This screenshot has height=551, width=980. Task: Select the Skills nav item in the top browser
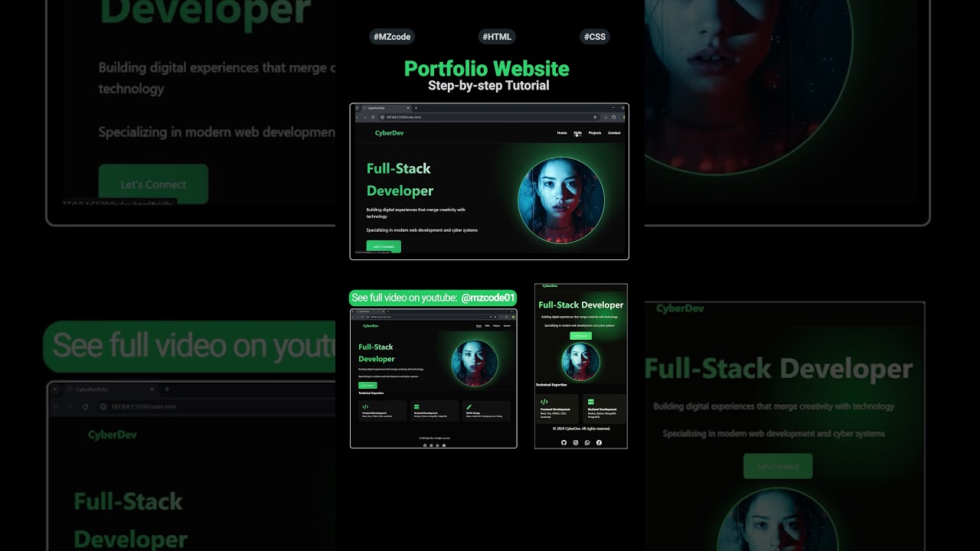click(x=578, y=133)
